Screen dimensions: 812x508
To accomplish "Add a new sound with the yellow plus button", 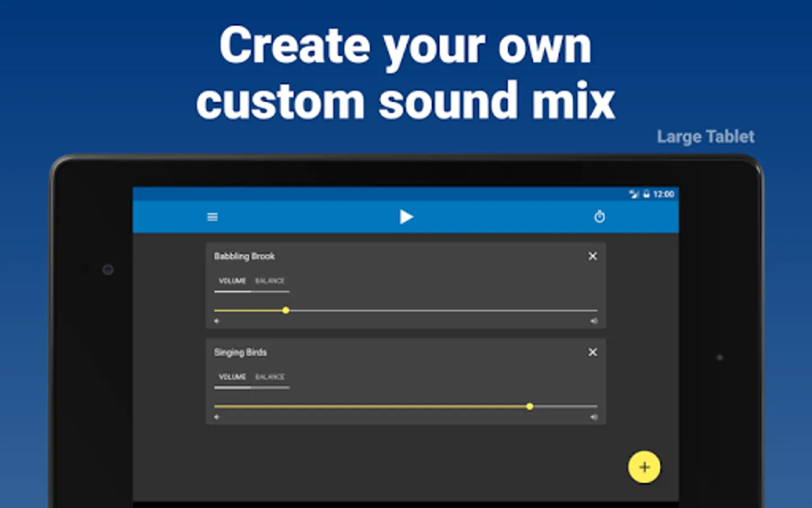I will point(644,467).
